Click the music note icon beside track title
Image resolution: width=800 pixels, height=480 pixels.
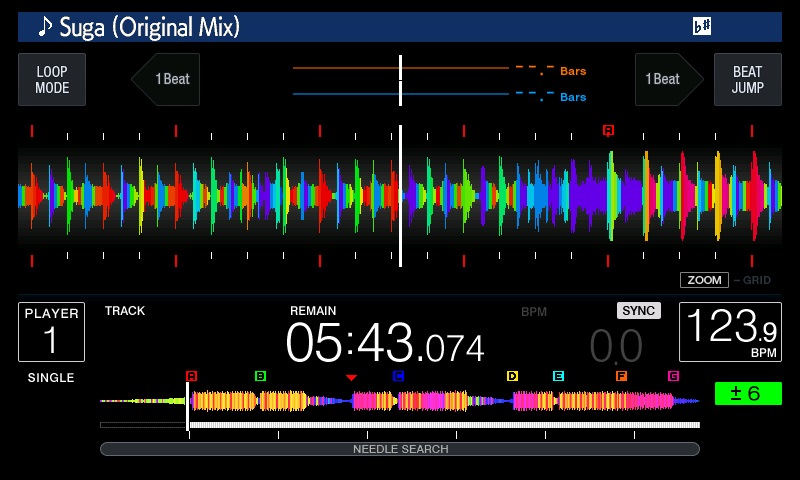[45, 27]
